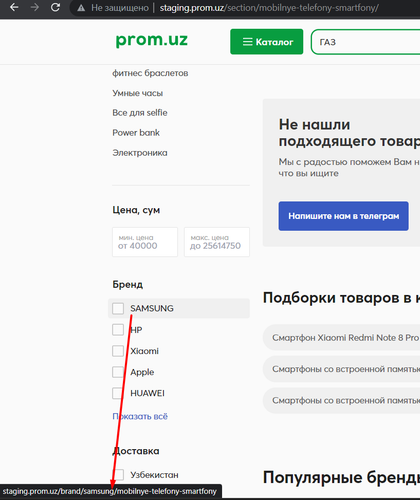Image resolution: width=420 pixels, height=500 pixels.
Task: Open the Power bank category
Action: [136, 133]
